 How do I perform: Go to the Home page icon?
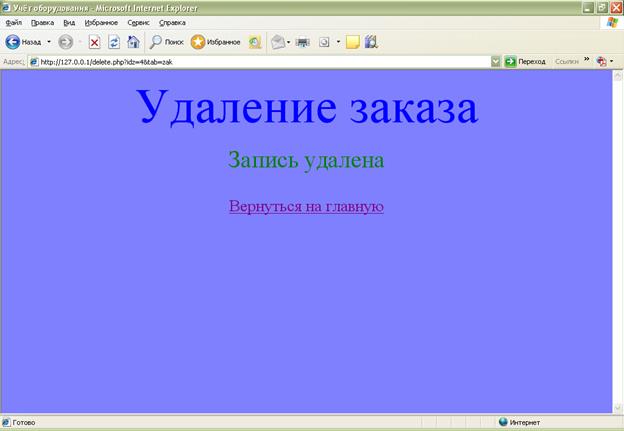pos(133,42)
